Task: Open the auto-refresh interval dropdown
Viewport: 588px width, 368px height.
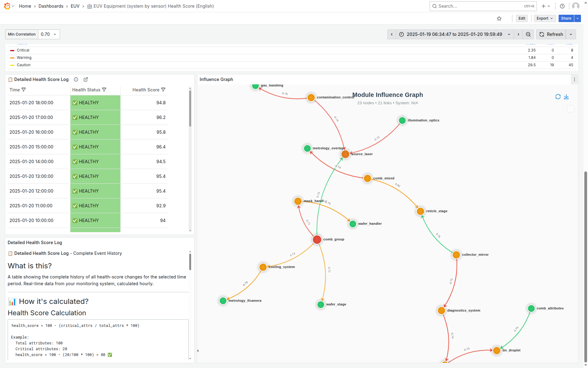Action: [x=571, y=34]
